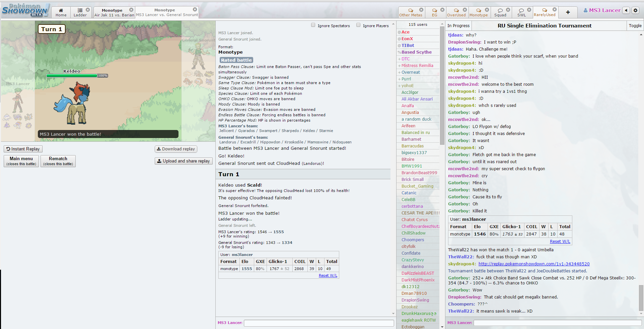
Task: Click user Based Scythe in the list
Action: point(416,52)
